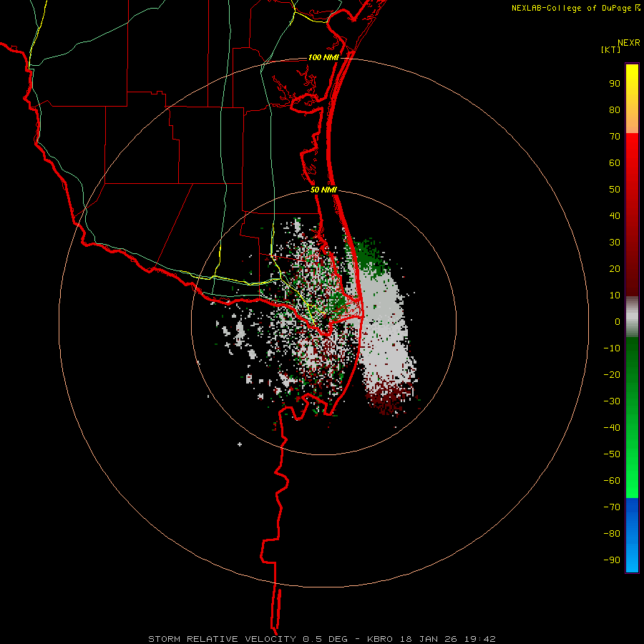
Task: Click the 0 value on the velocity scale
Action: pyautogui.click(x=618, y=321)
